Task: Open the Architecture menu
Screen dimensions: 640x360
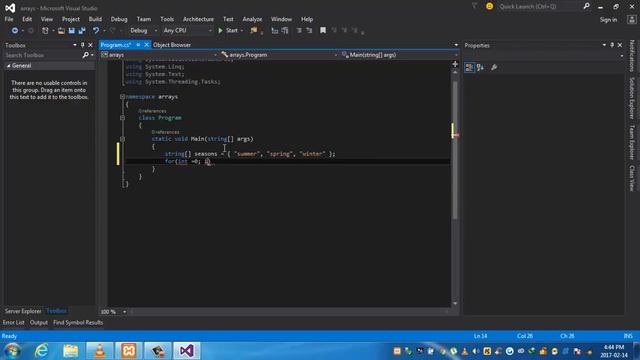Action: [198, 19]
